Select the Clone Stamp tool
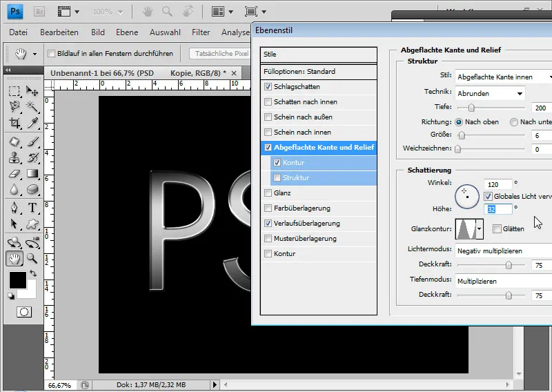 coord(14,158)
